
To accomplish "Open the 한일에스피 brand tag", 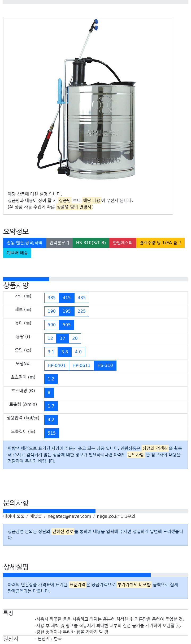I will point(123,243).
